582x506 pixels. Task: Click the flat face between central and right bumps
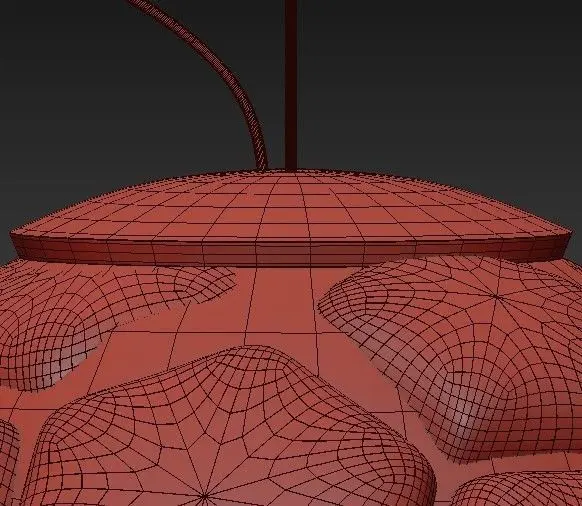coord(375,371)
